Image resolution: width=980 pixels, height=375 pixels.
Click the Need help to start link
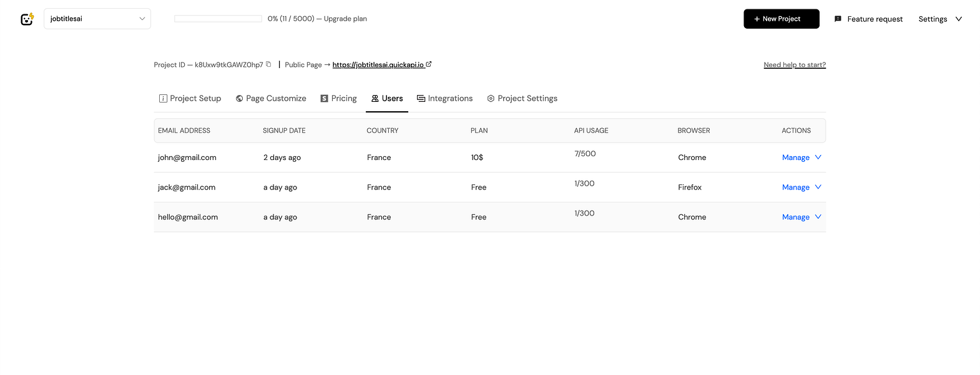[795, 64]
